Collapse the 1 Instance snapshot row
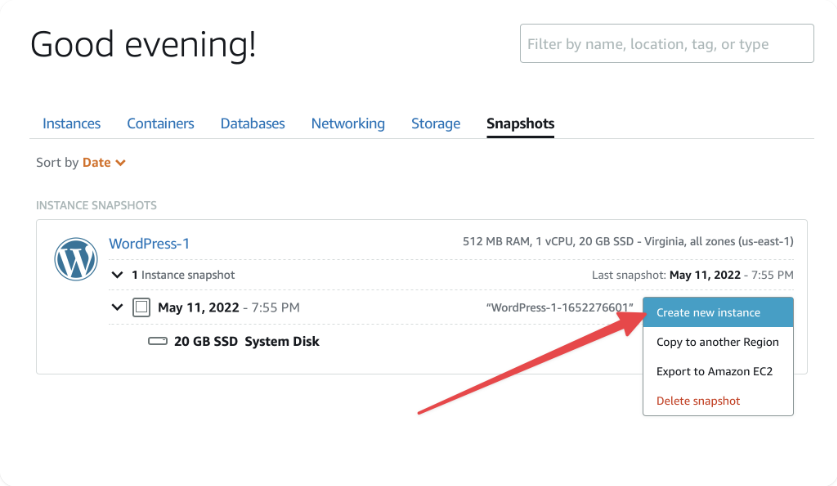Screen dimensions: 837x486 point(117,275)
